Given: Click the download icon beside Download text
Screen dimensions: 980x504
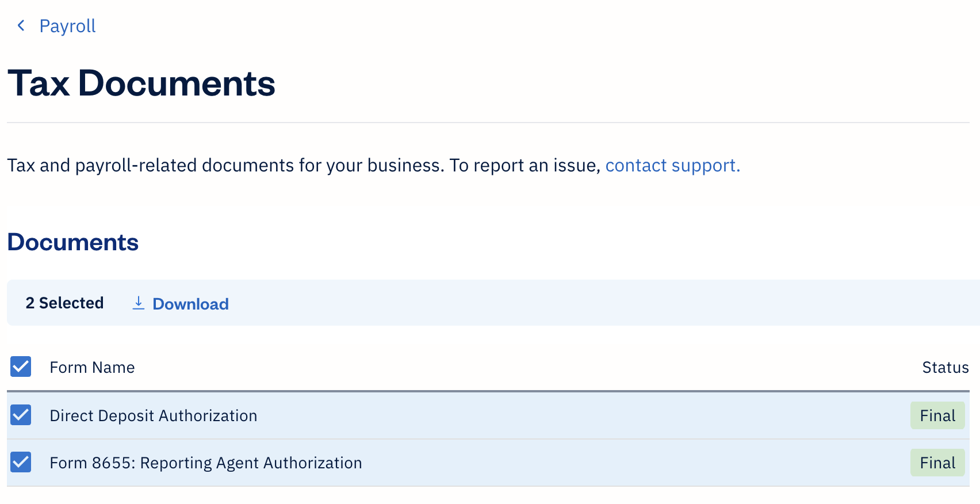Looking at the screenshot, I should 138,303.
